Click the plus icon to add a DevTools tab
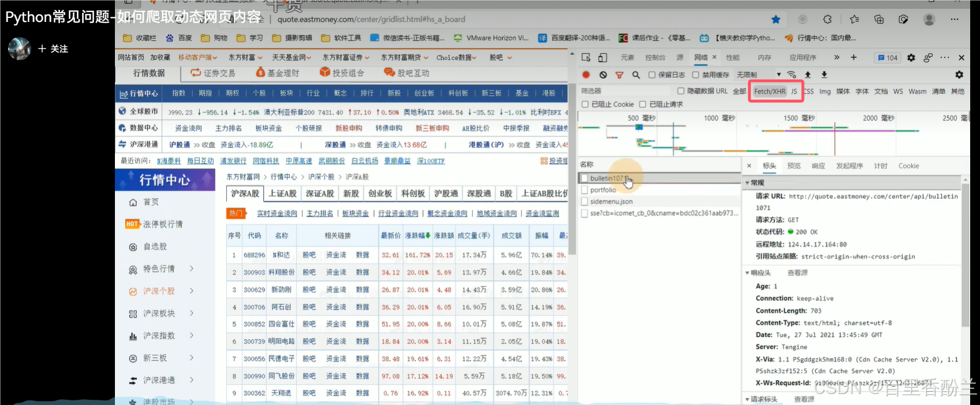The height and width of the screenshot is (405, 980). pyautogui.click(x=854, y=57)
